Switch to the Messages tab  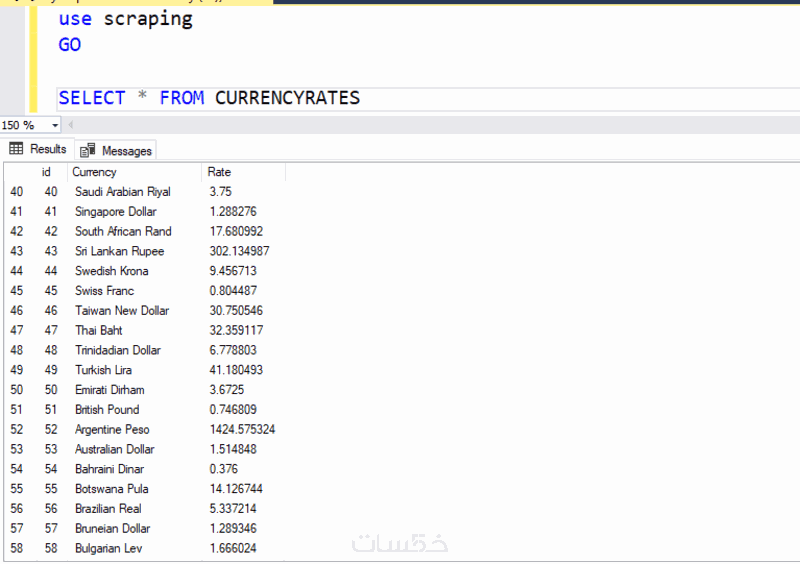point(116,151)
